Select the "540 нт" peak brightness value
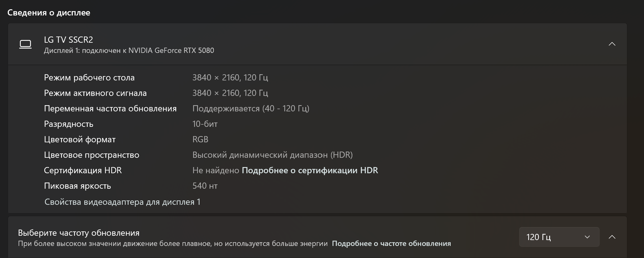644x258 pixels. coord(205,186)
